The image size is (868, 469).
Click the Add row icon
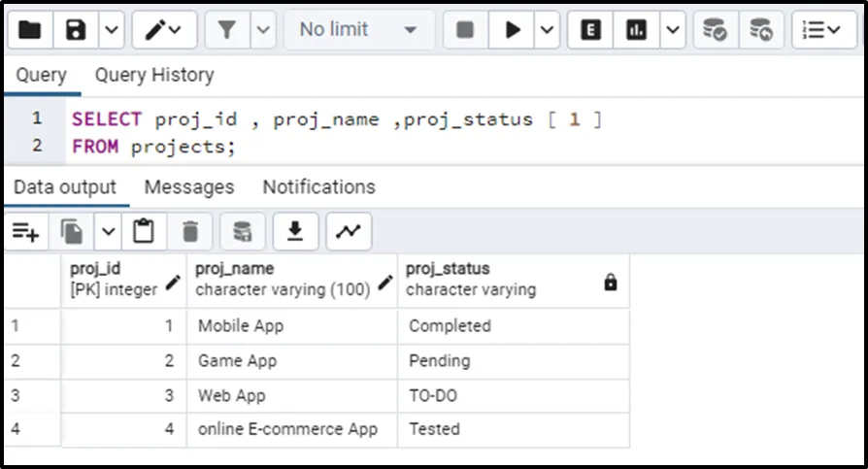pos(25,231)
